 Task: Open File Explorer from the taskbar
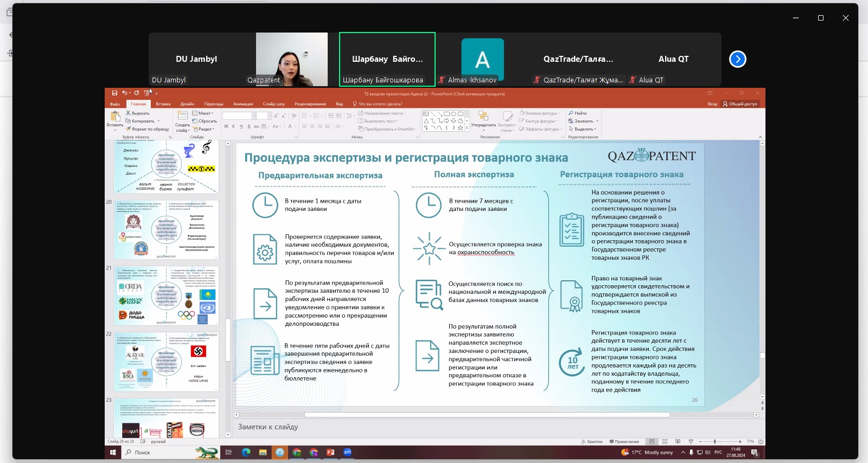[x=263, y=452]
